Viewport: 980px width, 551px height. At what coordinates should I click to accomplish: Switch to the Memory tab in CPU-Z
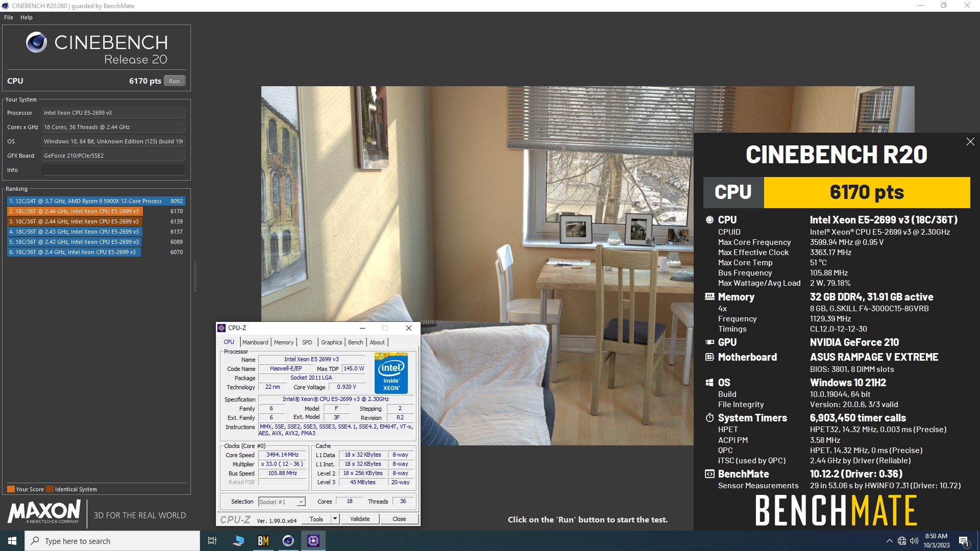pos(284,342)
